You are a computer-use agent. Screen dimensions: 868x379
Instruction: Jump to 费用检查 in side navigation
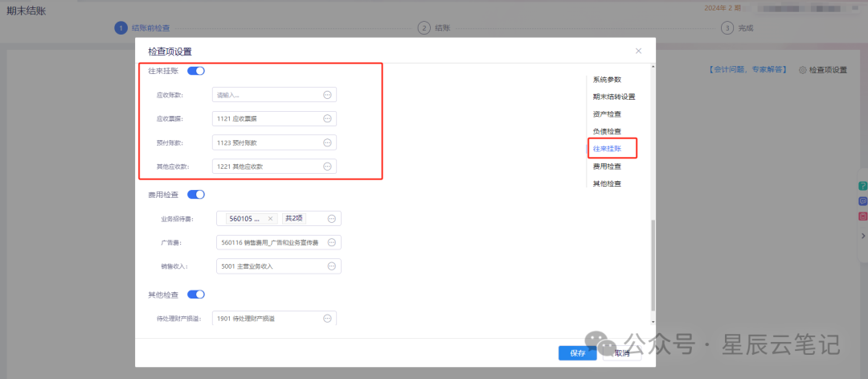608,167
